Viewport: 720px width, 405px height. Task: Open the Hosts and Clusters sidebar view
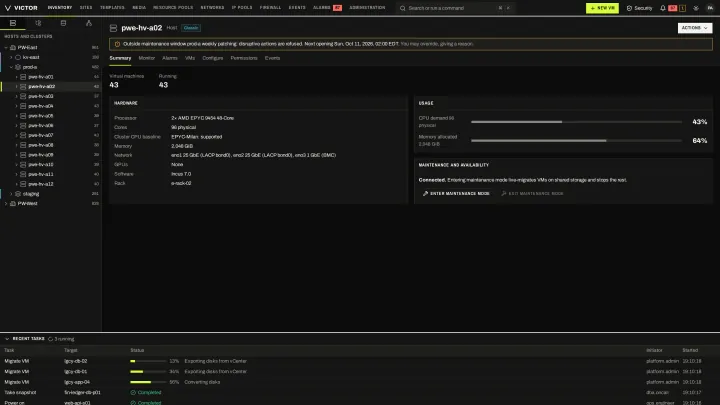13,23
